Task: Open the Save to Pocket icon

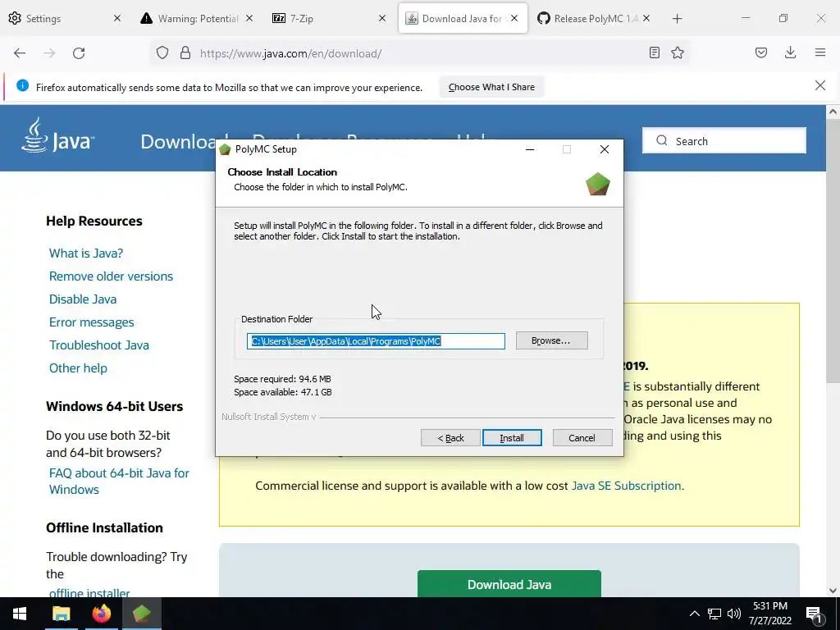Action: [x=760, y=52]
